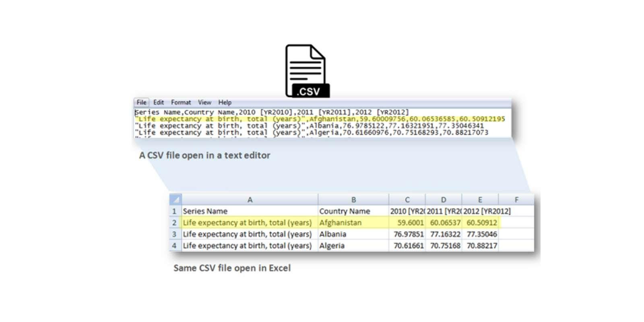Click Life expectancy cell in Afghanistan row
The height and width of the screenshot is (322, 644).
250,223
